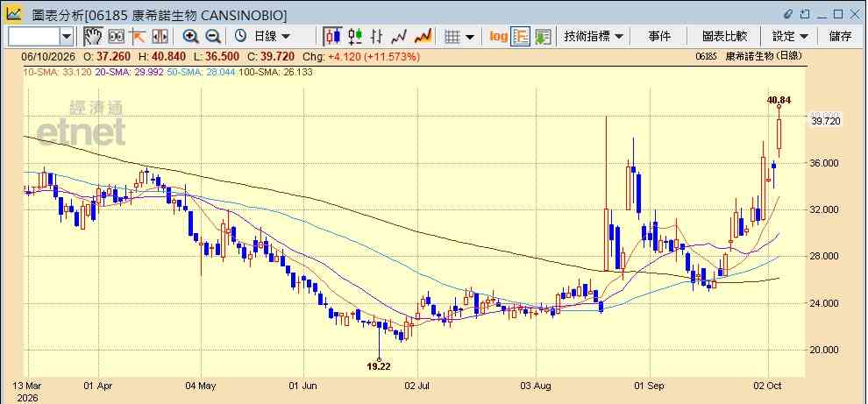Expand the stock code combo box arrow
The width and height of the screenshot is (868, 404).
point(67,37)
